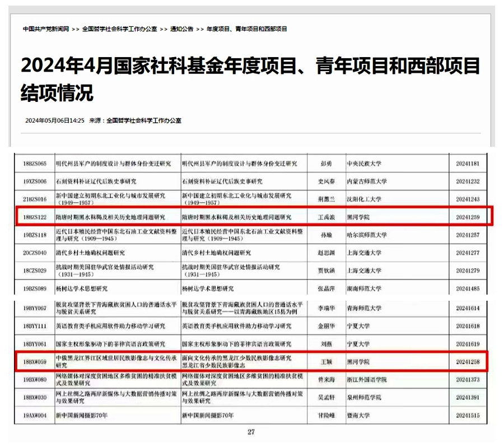Viewport: 504px width, 448px height.
Task: Select project number 21BZS016
Action: coord(35,199)
